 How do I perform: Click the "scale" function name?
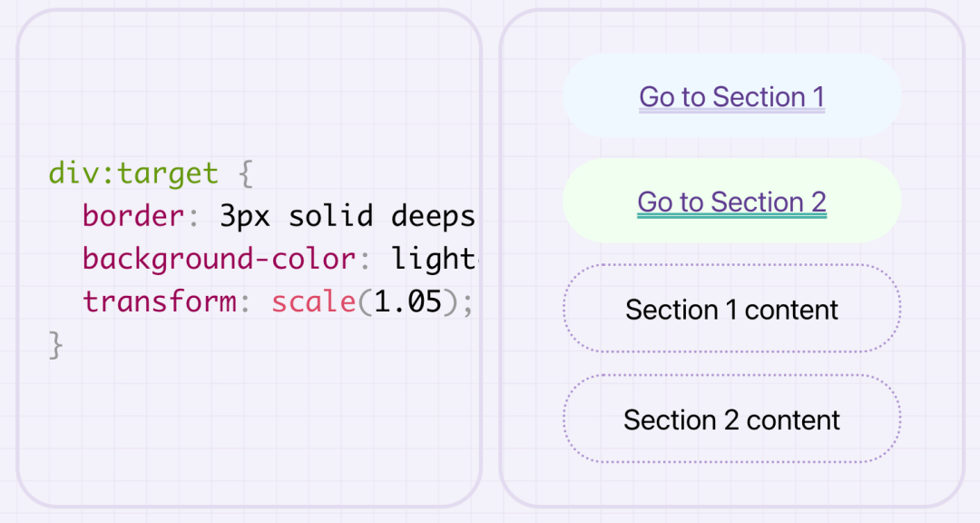[314, 302]
